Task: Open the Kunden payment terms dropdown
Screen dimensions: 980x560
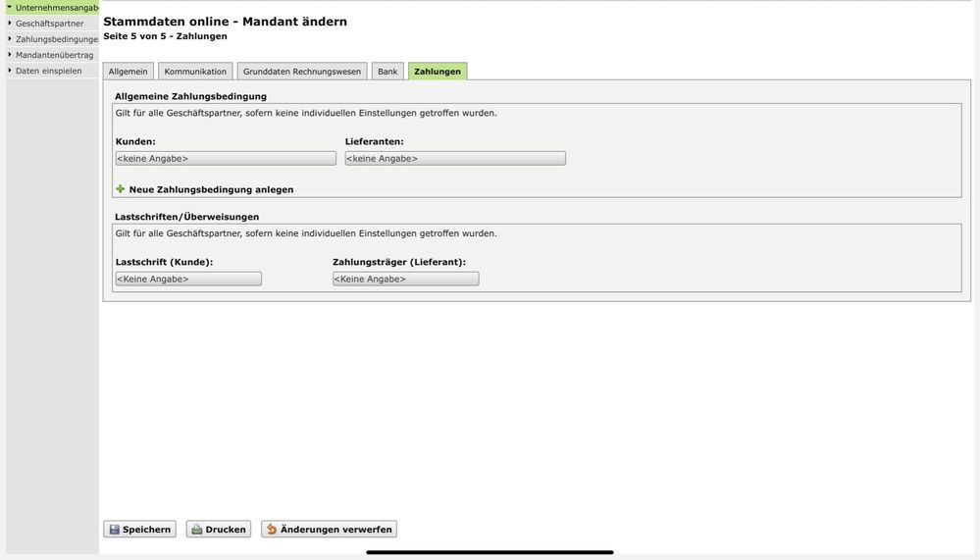Action: pyautogui.click(x=226, y=158)
